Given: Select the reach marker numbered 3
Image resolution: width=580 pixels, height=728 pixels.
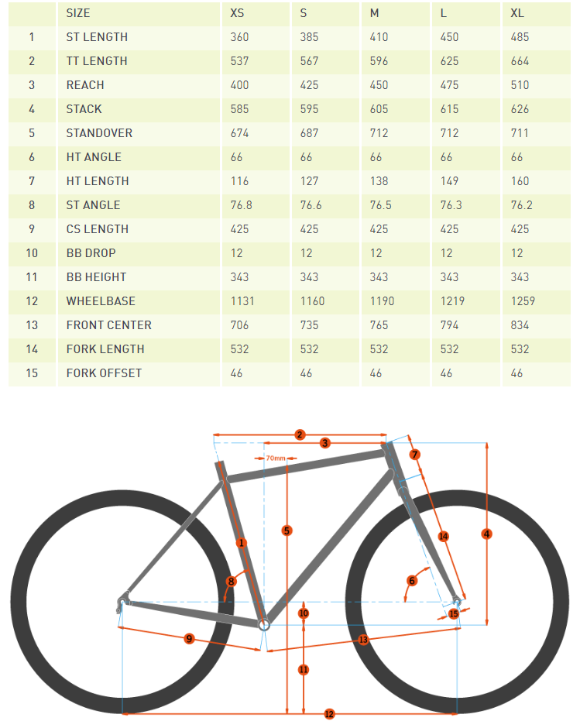Looking at the screenshot, I should point(325,443).
